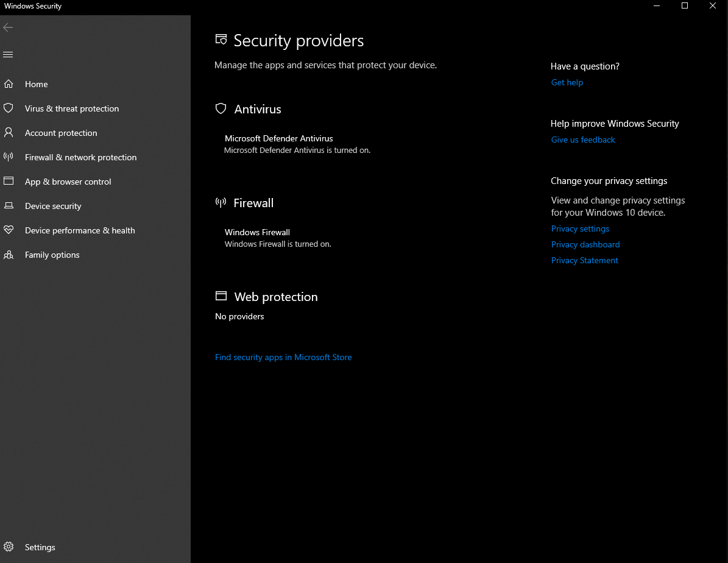The image size is (728, 563).
Task: Click the Antivirus section heading
Action: (x=258, y=109)
